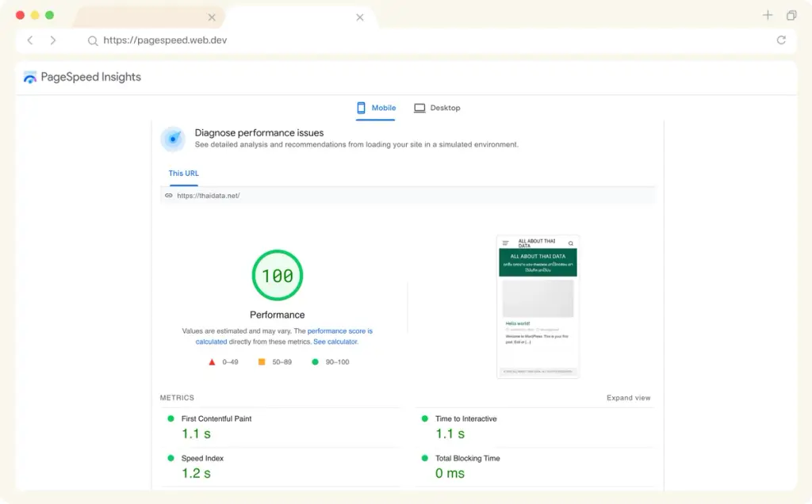Click hamburger menu in site preview thumbnail
This screenshot has width=812, height=504.
point(505,243)
